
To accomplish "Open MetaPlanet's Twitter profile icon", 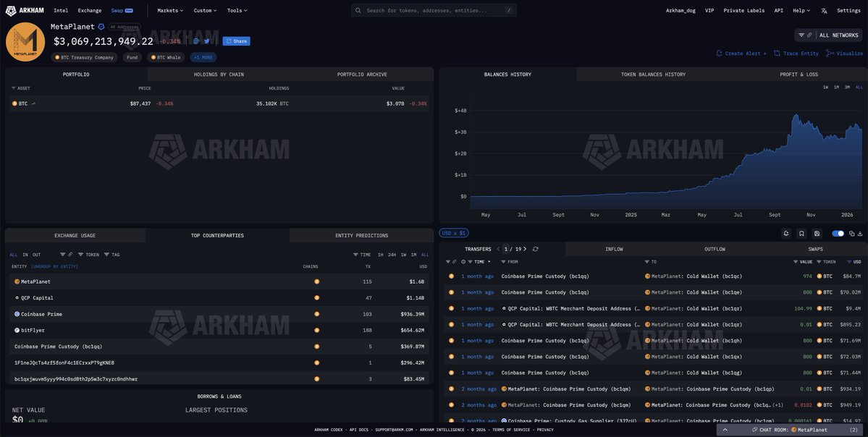I will 206,41.
